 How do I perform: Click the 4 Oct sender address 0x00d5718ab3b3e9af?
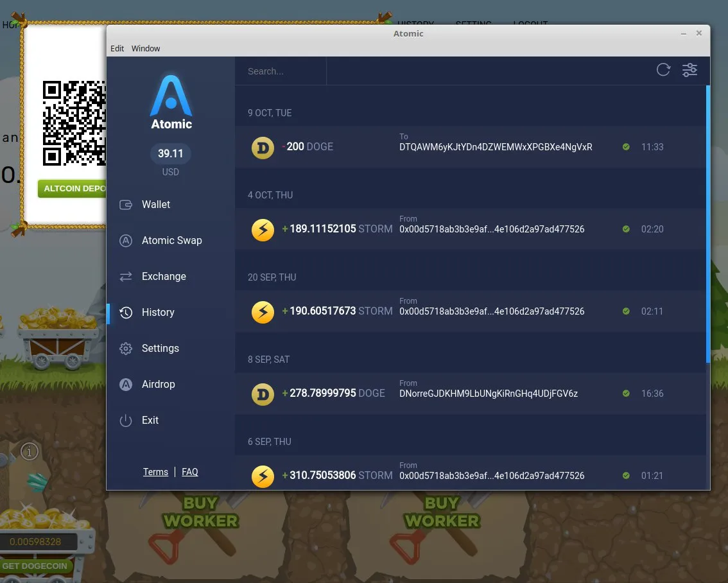492,229
